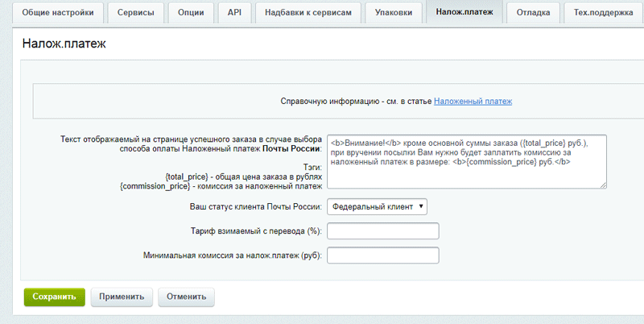Expand the Федеральный клиент status dropdown
644x324 pixels.
377,206
